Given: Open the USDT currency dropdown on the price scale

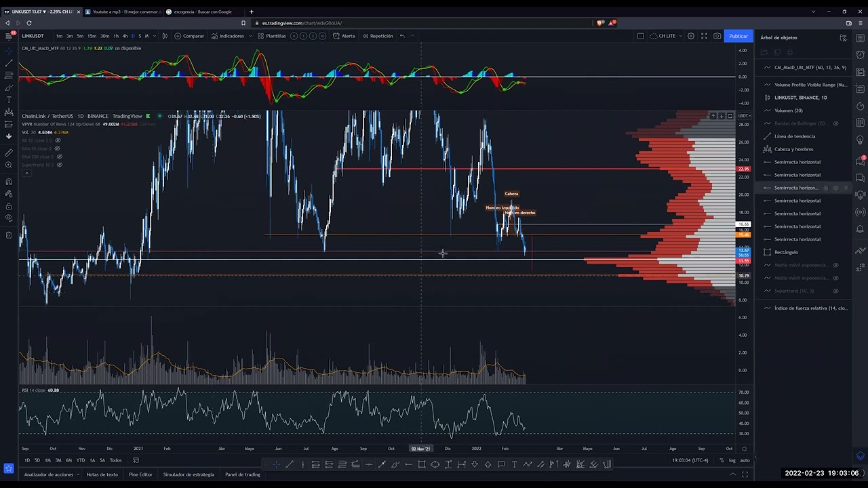Looking at the screenshot, I should [x=744, y=116].
